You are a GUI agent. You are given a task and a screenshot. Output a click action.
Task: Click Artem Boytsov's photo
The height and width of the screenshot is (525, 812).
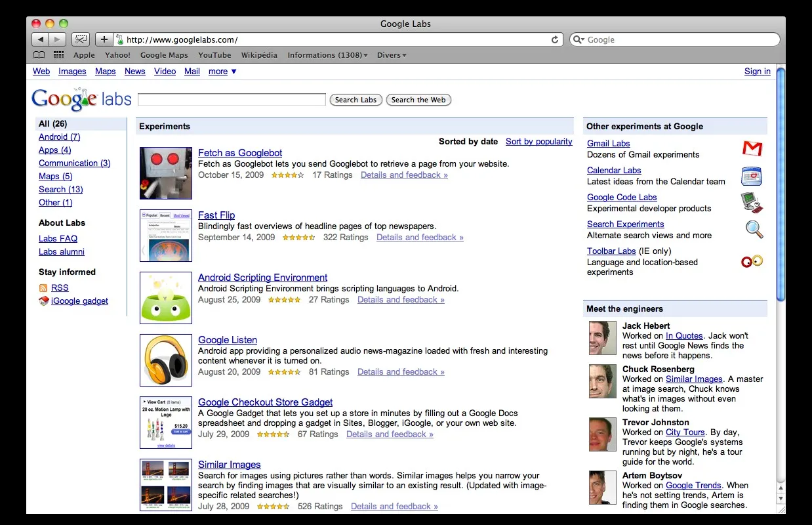tap(603, 488)
